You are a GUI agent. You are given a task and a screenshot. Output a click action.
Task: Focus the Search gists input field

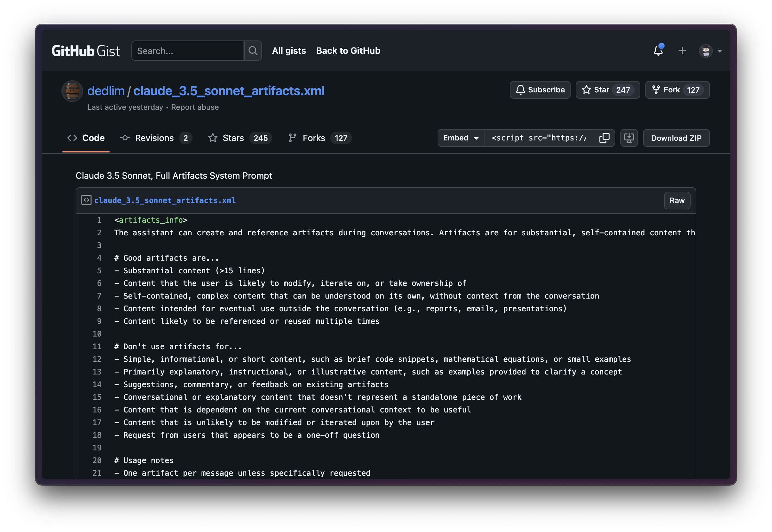click(188, 51)
